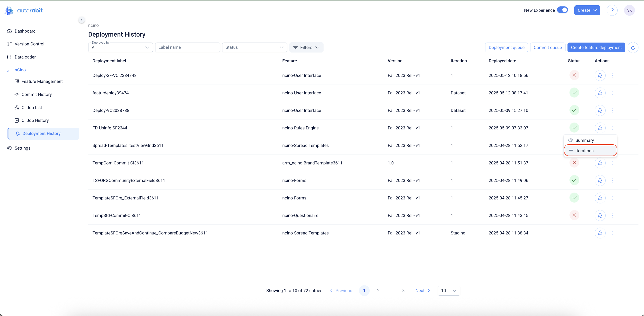Expand the Deployed by dropdown
644x316 pixels.
(120, 47)
